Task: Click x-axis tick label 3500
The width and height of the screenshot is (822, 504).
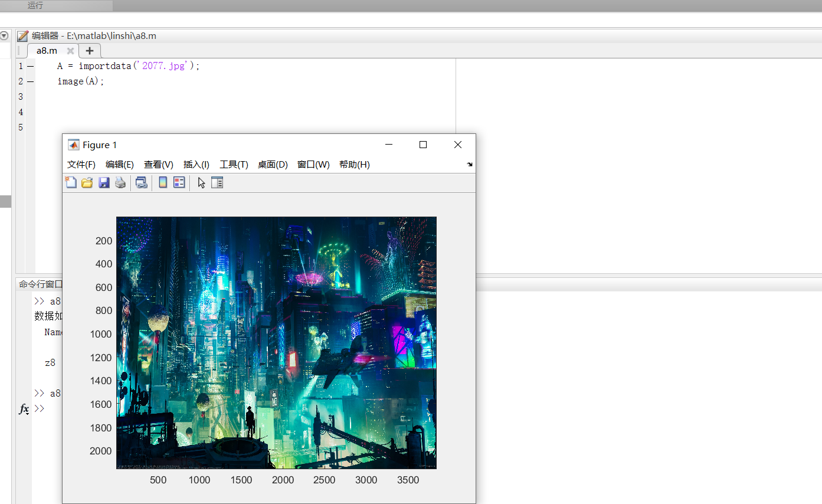Action: pyautogui.click(x=408, y=480)
